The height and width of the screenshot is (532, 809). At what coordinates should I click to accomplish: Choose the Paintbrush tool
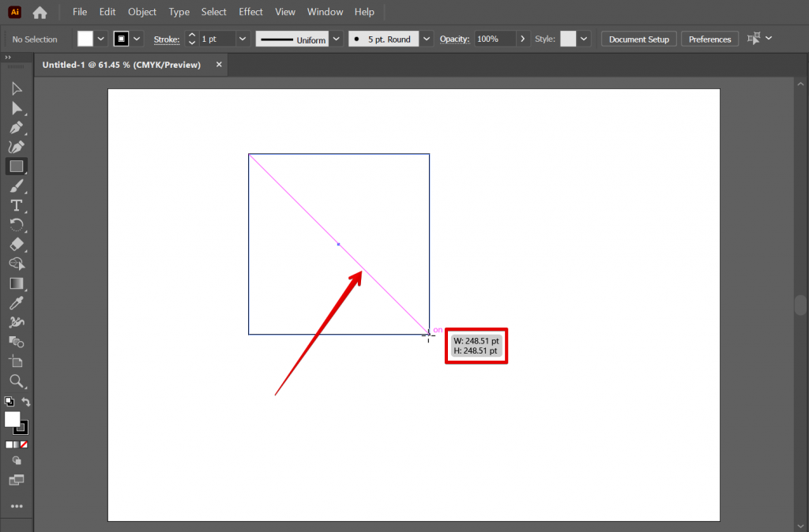(x=16, y=186)
